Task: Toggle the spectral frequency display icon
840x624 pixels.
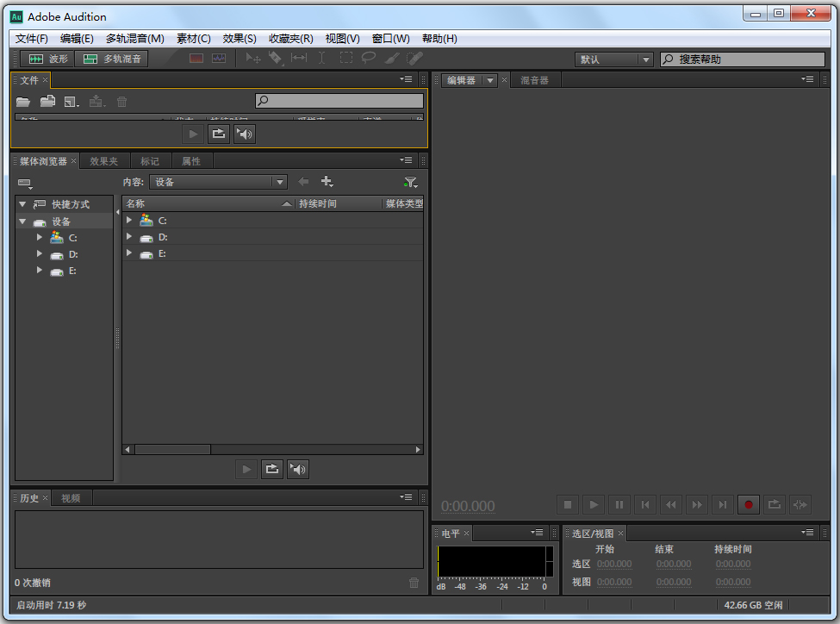Action: (196, 58)
